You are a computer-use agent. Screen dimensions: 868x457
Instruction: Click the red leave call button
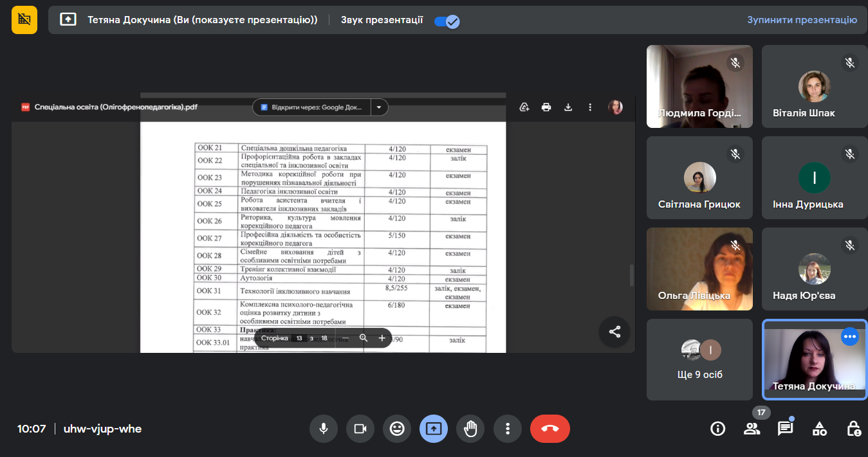click(x=549, y=429)
